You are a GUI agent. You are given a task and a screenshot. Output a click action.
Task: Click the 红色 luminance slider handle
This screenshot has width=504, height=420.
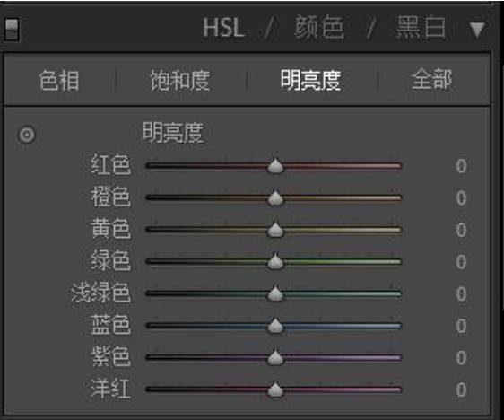click(x=275, y=166)
